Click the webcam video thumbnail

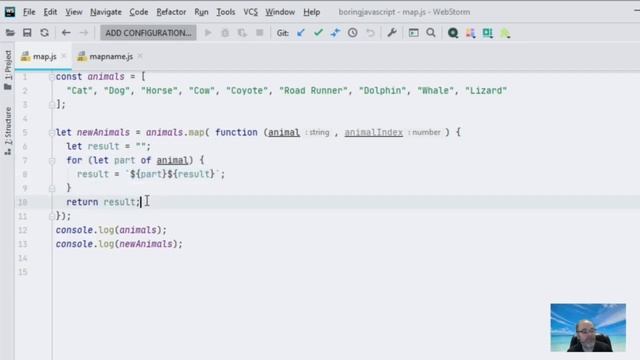pyautogui.click(x=588, y=327)
